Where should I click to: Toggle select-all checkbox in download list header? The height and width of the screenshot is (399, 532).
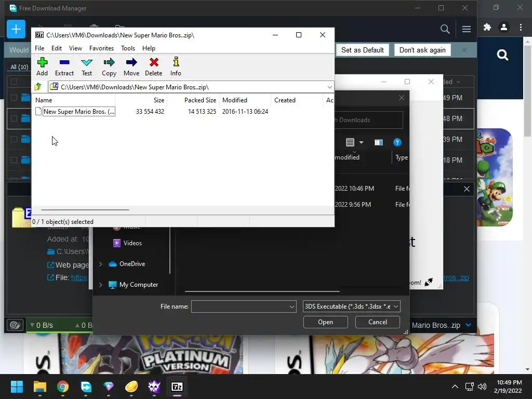pyautogui.click(x=14, y=82)
